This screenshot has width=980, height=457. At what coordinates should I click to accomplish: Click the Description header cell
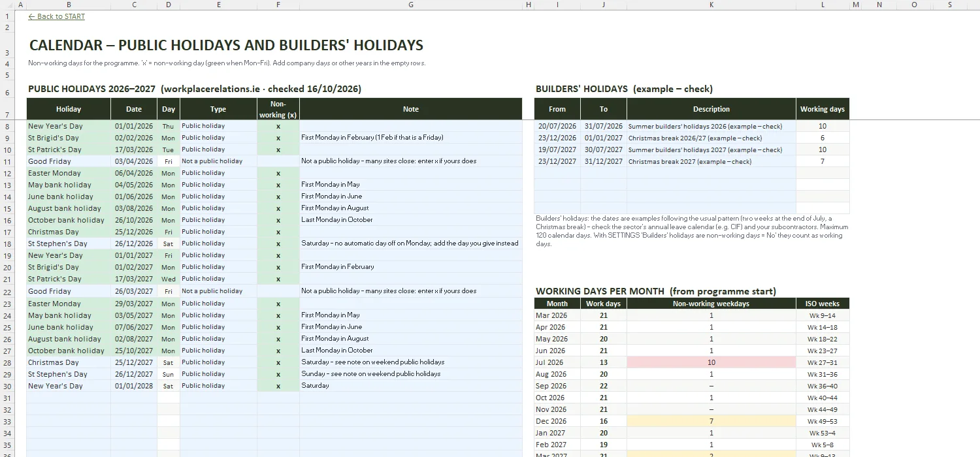711,109
